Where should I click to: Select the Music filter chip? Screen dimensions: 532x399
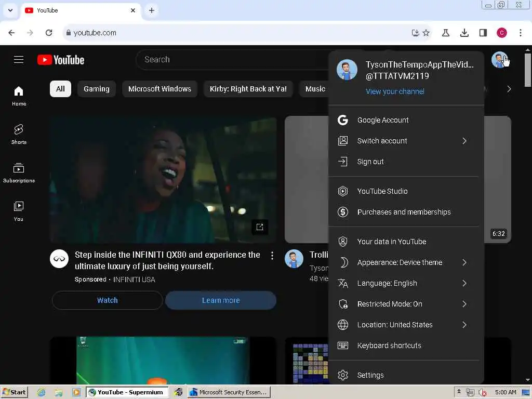point(314,89)
